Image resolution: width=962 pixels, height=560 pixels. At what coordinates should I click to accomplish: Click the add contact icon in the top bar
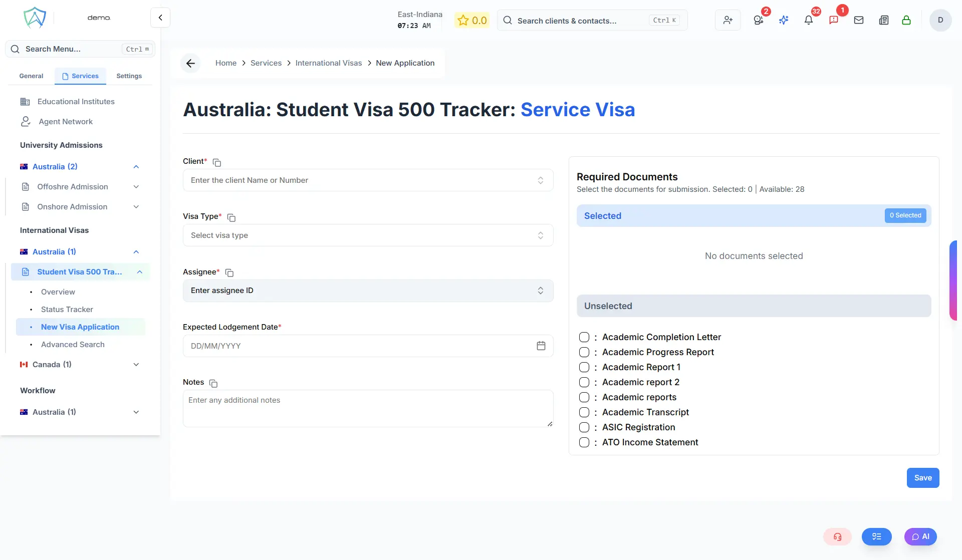[x=728, y=20]
